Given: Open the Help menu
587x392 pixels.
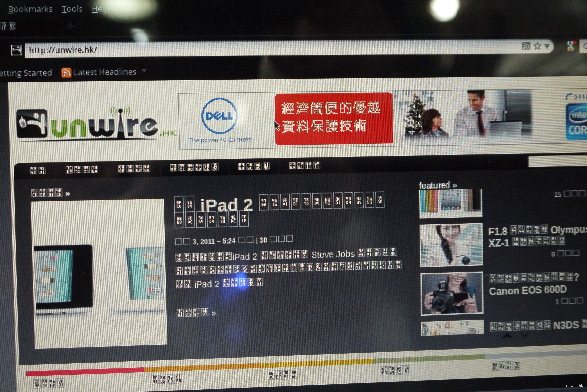Looking at the screenshot, I should click(100, 9).
